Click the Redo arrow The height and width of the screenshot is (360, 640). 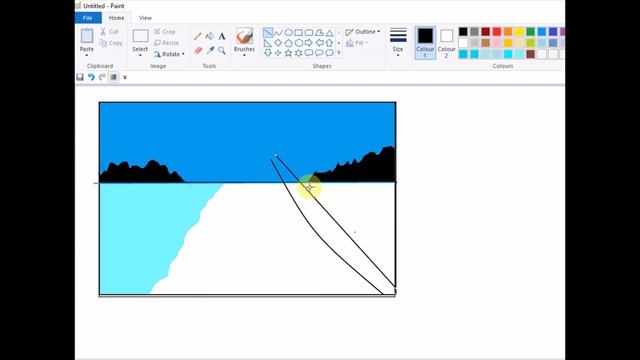coord(102,77)
